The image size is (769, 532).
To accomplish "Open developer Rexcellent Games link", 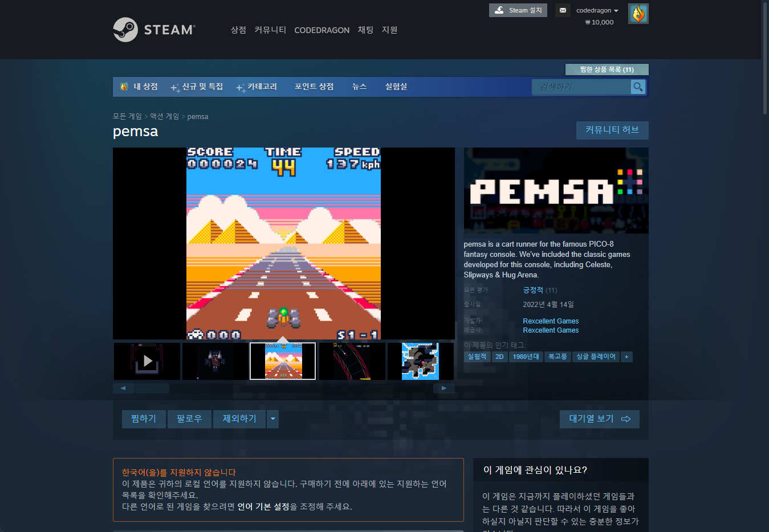I will point(551,321).
